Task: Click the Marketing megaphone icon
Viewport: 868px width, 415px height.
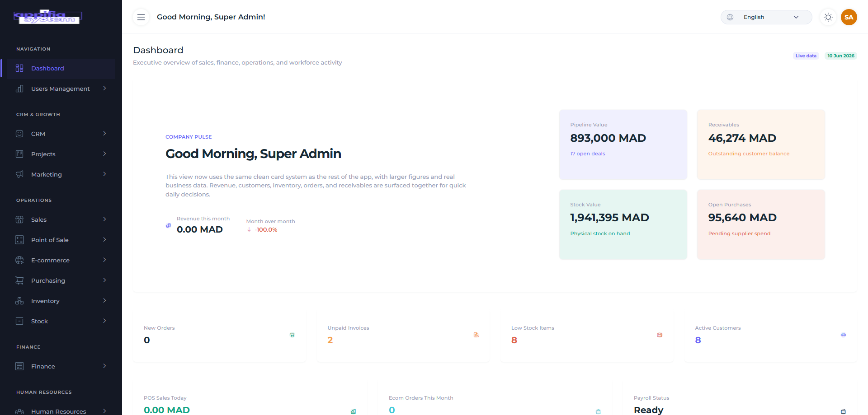Action: (19, 174)
